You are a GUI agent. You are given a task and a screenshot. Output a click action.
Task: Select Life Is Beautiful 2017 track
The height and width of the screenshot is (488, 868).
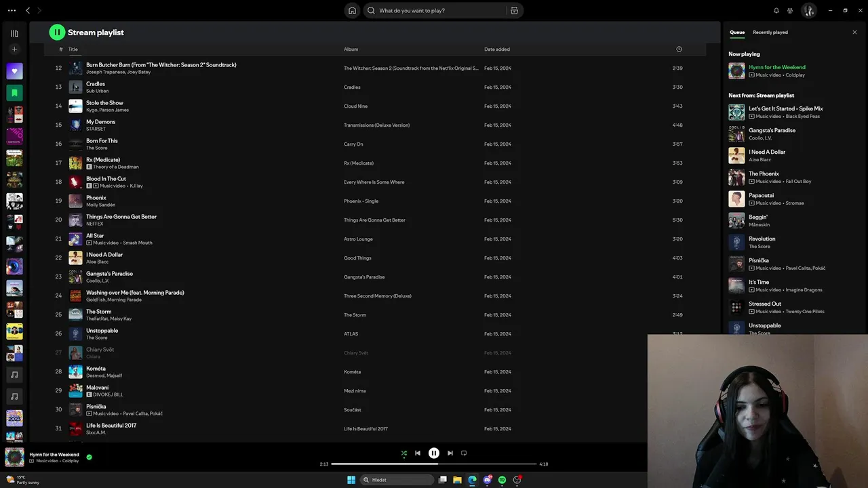pos(111,426)
